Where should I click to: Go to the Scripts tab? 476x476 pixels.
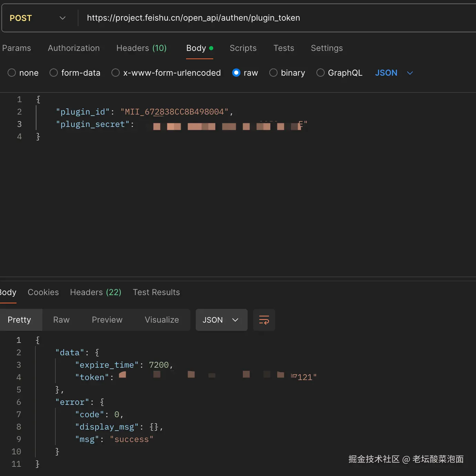[243, 48]
